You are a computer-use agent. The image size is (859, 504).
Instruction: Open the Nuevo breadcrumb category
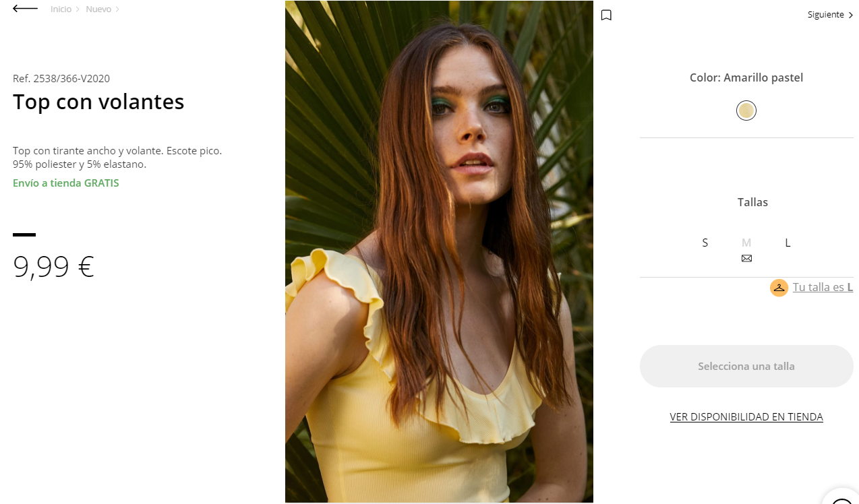pyautogui.click(x=98, y=9)
